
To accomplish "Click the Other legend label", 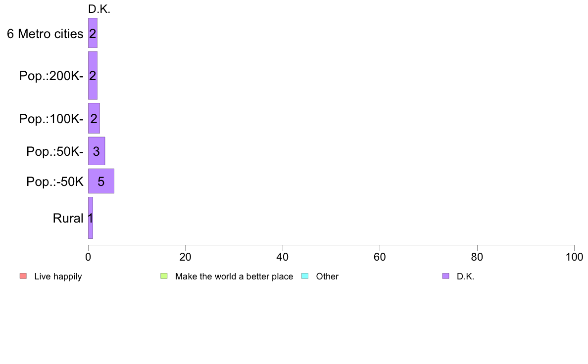I will (327, 276).
